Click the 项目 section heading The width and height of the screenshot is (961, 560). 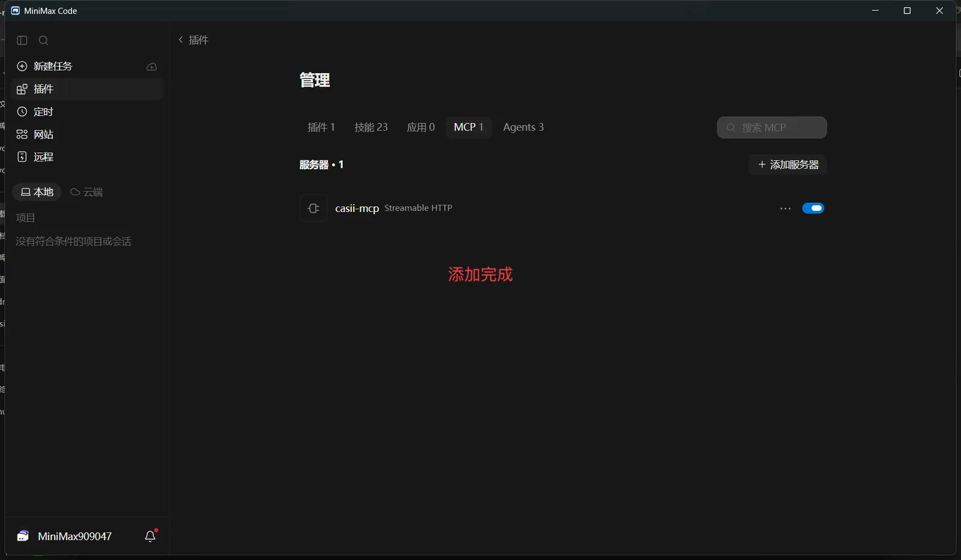pos(25,218)
